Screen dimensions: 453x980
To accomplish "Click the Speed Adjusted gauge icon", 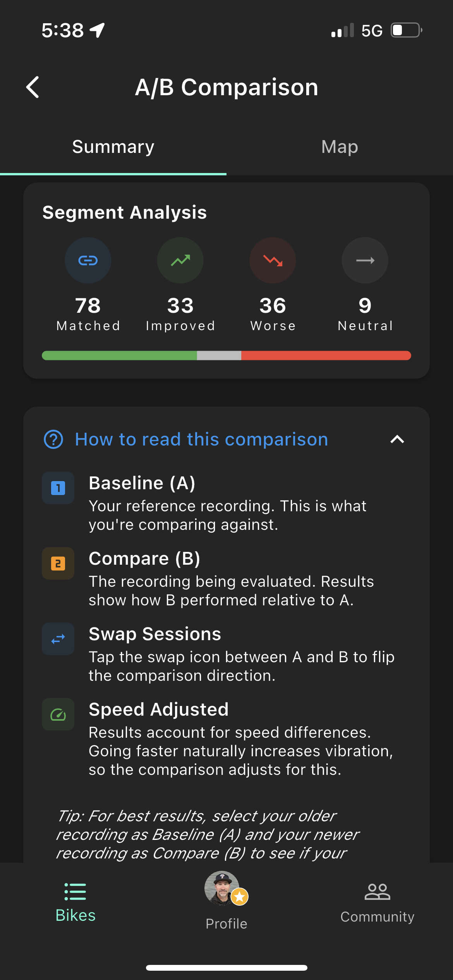I will [x=58, y=714].
